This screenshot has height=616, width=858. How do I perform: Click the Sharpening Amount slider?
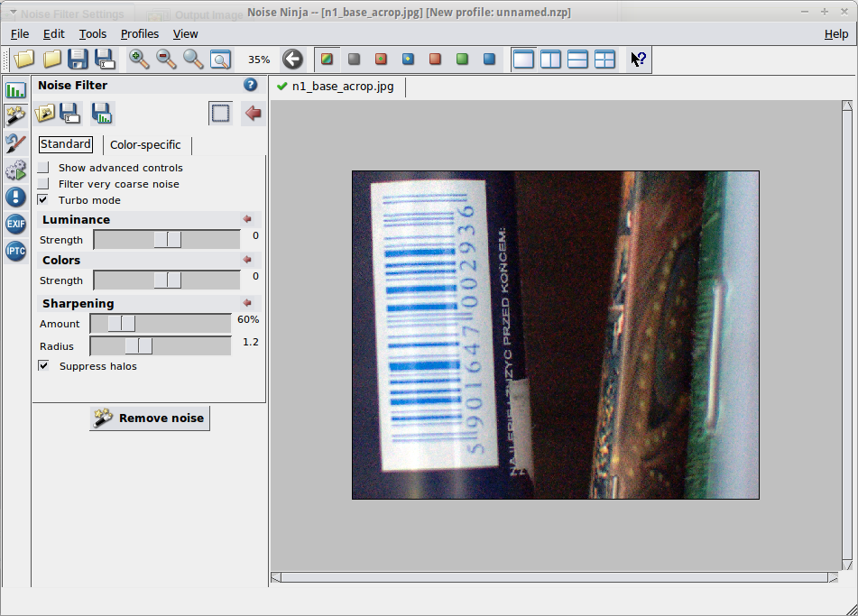[x=161, y=323]
